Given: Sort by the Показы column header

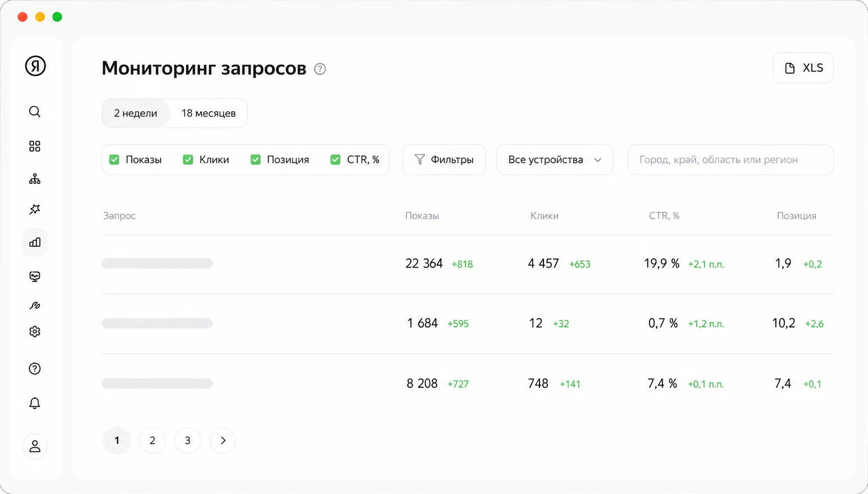Looking at the screenshot, I should 422,216.
